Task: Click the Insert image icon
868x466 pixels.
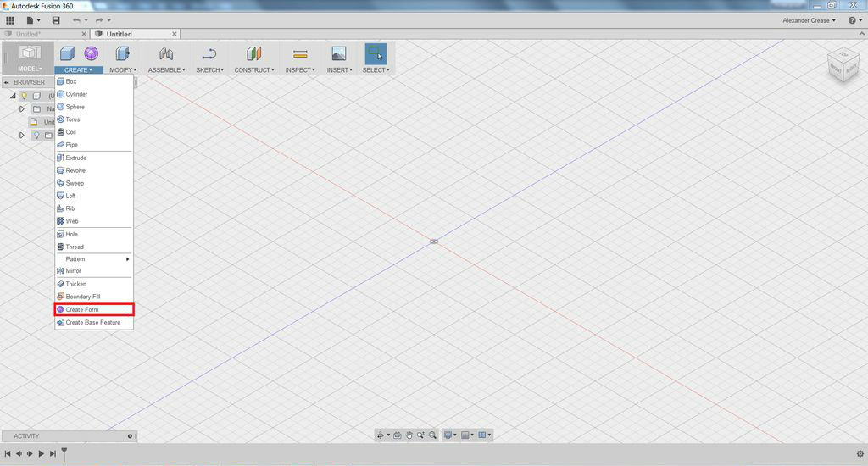Action: (x=339, y=53)
